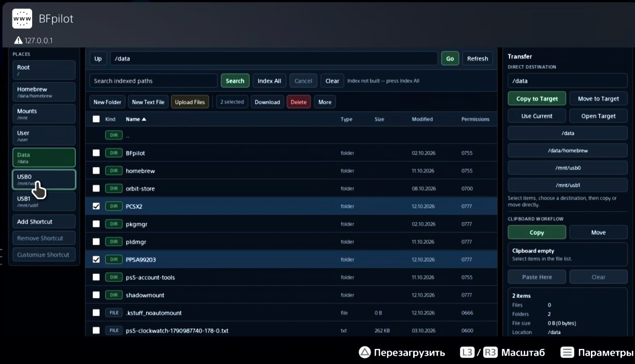Screen dimensions: 635x364
Task: Open the Mounts place shortcut
Action: tap(44, 114)
